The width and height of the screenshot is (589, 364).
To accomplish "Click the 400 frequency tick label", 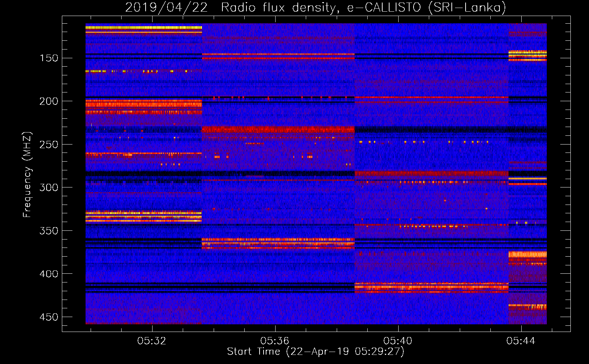I will pyautogui.click(x=48, y=274).
